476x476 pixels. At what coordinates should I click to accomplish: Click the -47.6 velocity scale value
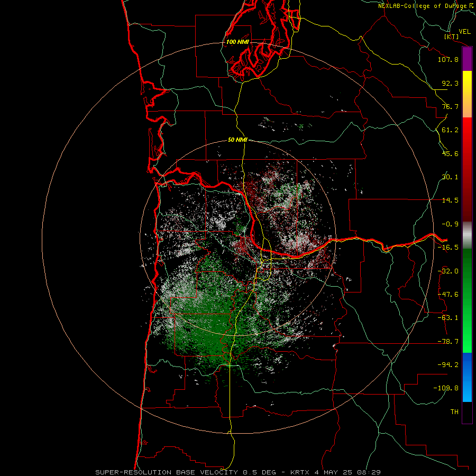tap(448, 295)
